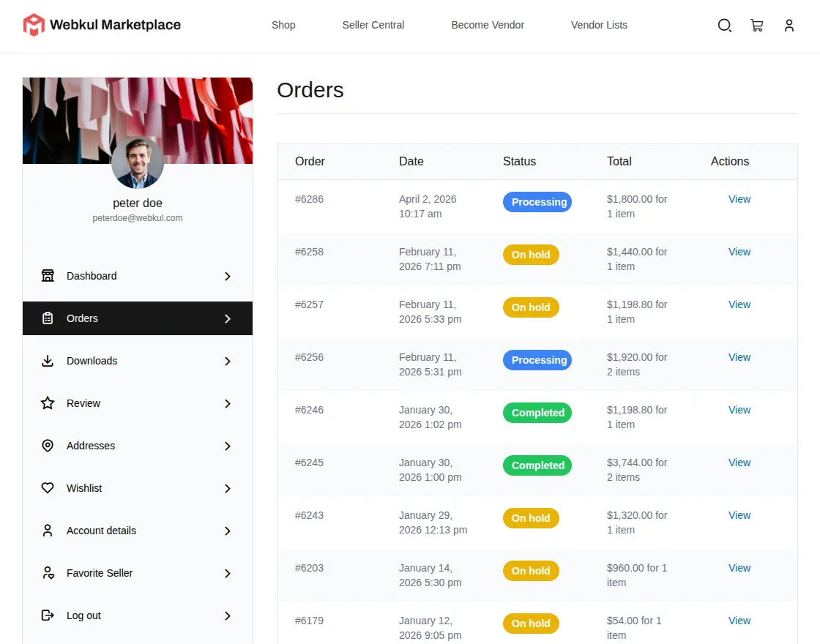View order #6203
Screen dimensions: 820x644
point(739,568)
